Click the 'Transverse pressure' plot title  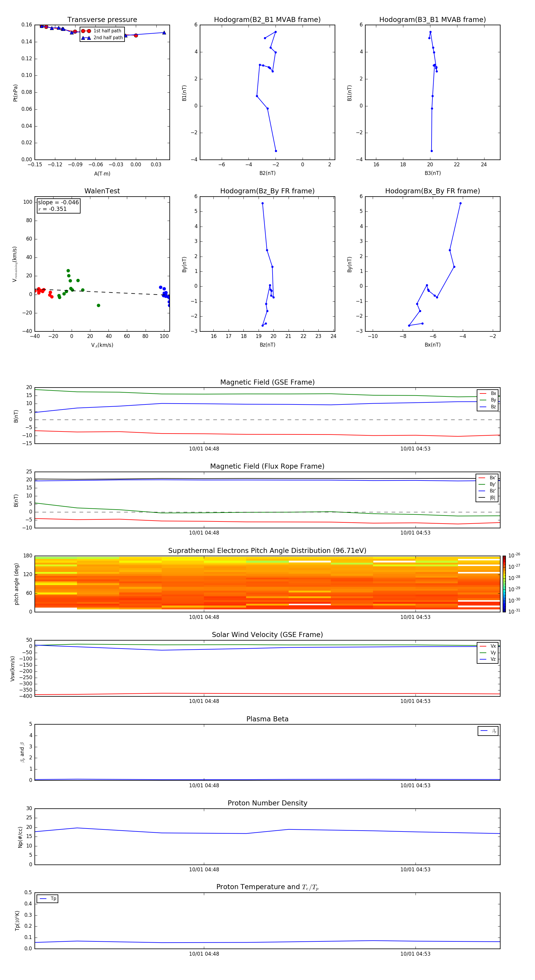pyautogui.click(x=102, y=20)
